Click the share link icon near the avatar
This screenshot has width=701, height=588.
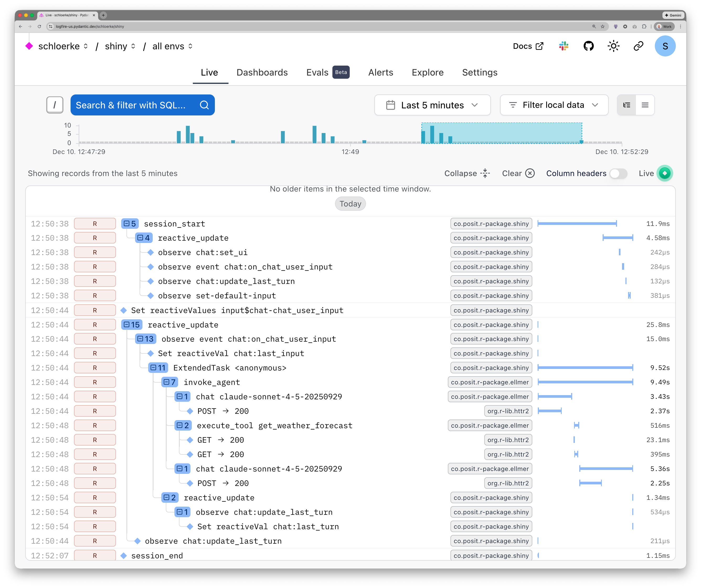pos(638,46)
